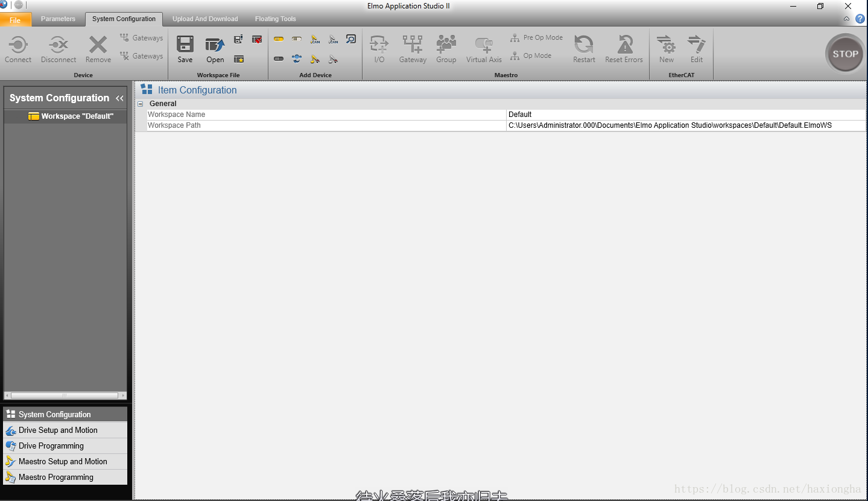This screenshot has height=501, width=868.
Task: Select Op Mode
Action: click(x=531, y=55)
